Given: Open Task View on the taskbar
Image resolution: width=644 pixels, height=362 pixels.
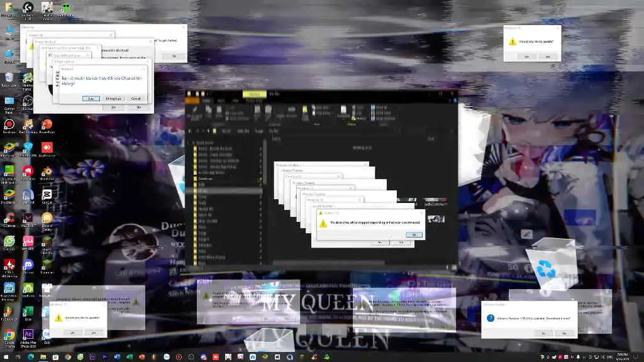Looking at the screenshot, I should tap(18, 357).
